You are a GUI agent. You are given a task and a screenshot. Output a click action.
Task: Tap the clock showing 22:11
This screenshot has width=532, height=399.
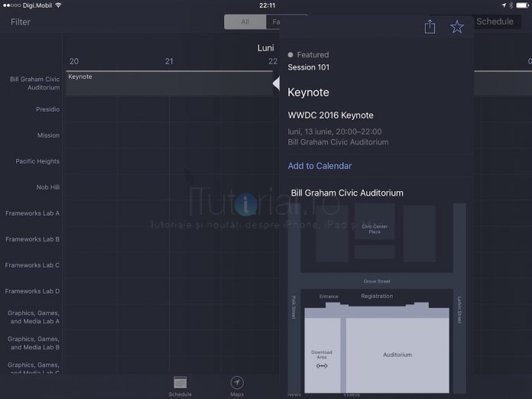267,5
